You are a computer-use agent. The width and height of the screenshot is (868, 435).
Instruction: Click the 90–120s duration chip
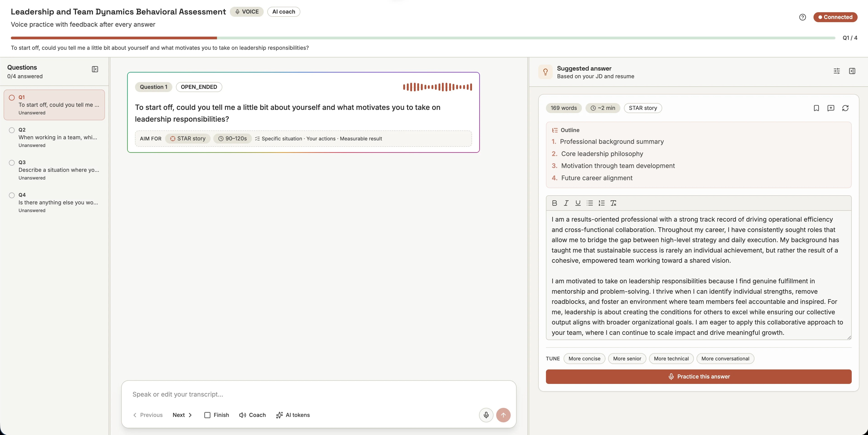point(232,139)
